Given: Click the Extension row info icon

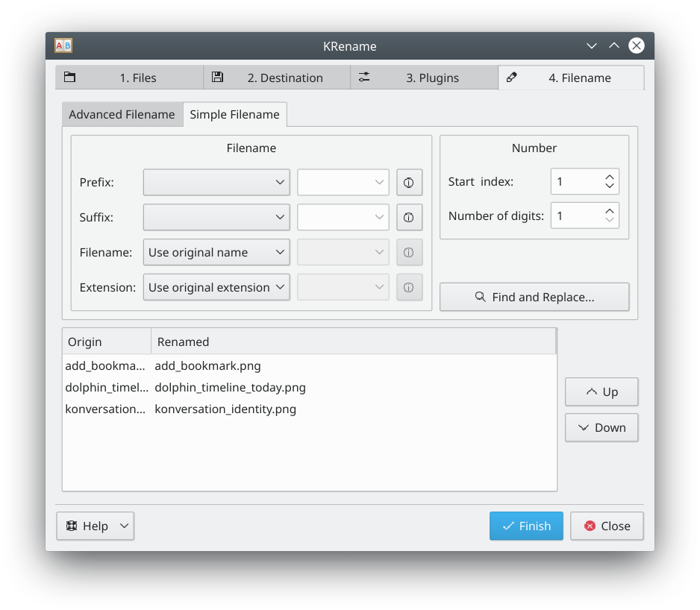Looking at the screenshot, I should pos(409,287).
